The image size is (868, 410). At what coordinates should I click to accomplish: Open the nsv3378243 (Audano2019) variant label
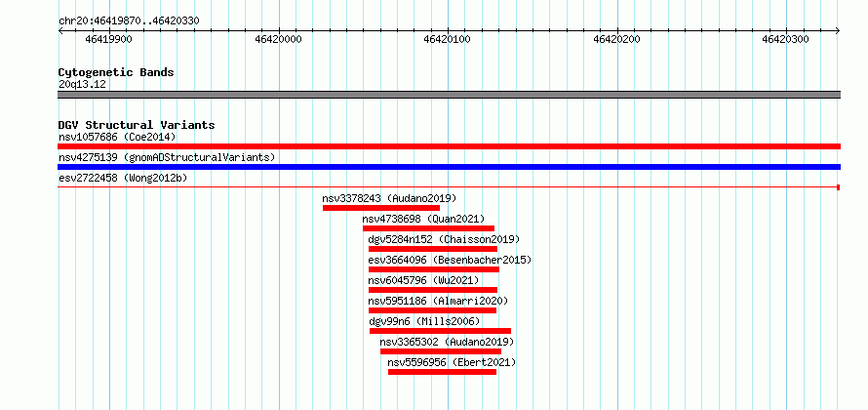(x=389, y=198)
